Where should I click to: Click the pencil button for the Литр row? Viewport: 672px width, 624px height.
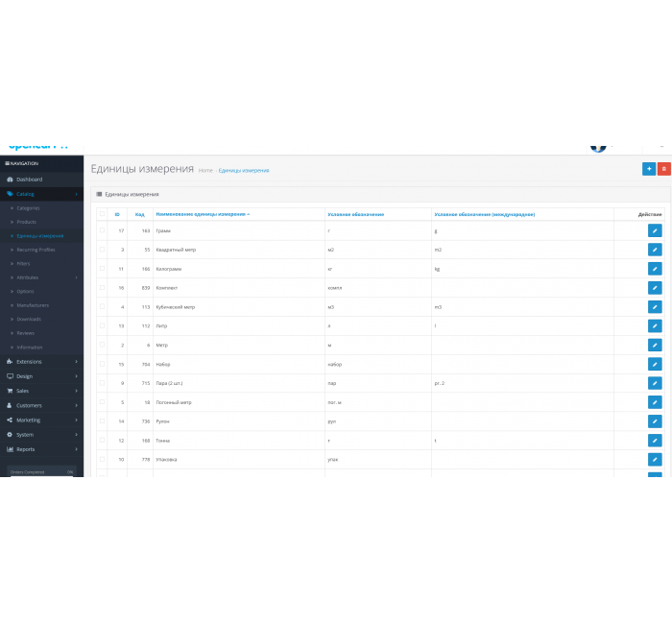pyautogui.click(x=655, y=325)
